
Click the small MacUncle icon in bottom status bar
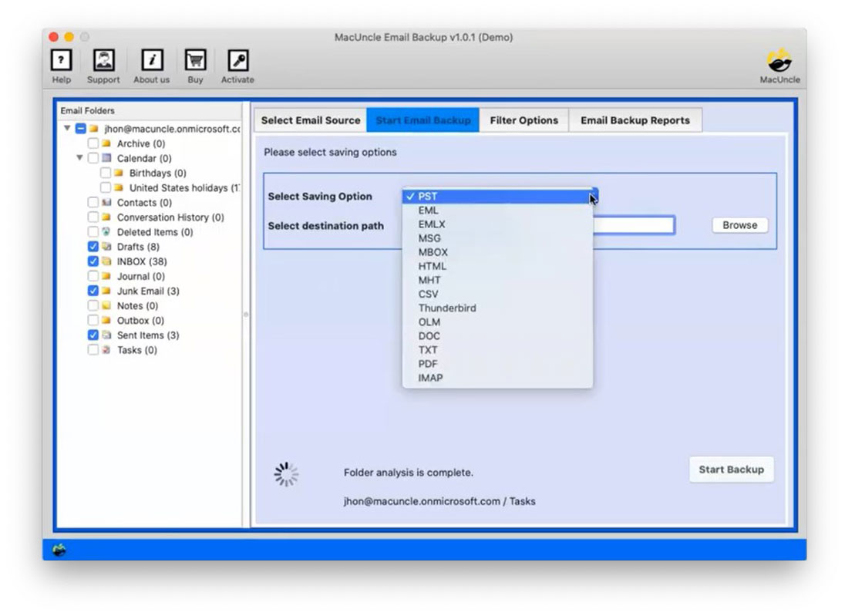click(x=59, y=550)
